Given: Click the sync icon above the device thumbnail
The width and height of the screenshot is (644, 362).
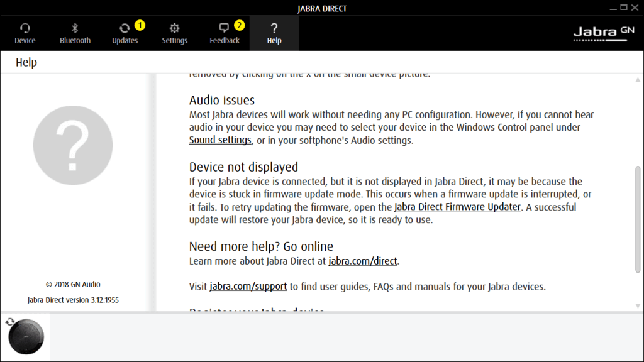Looking at the screenshot, I should (10, 322).
